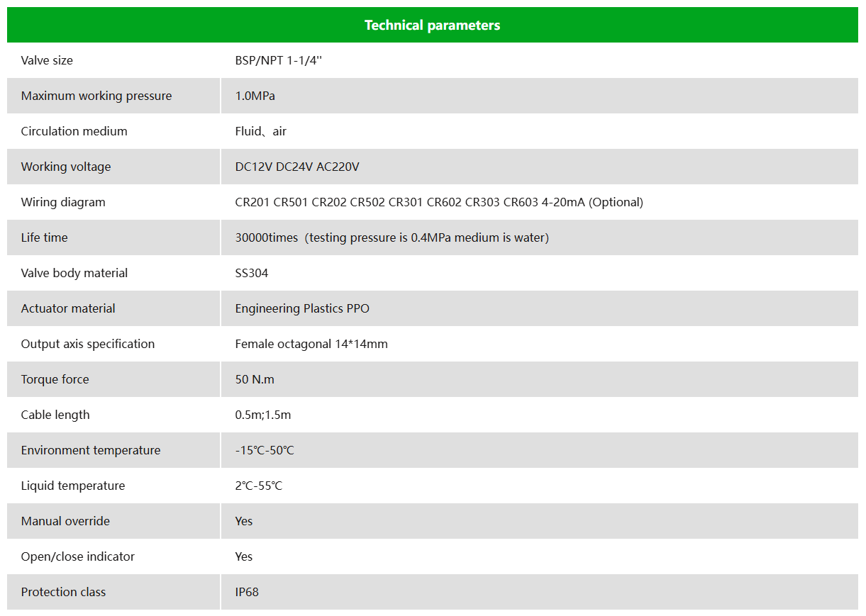Click the Manual override label
This screenshot has height=616, width=866.
[x=65, y=521]
